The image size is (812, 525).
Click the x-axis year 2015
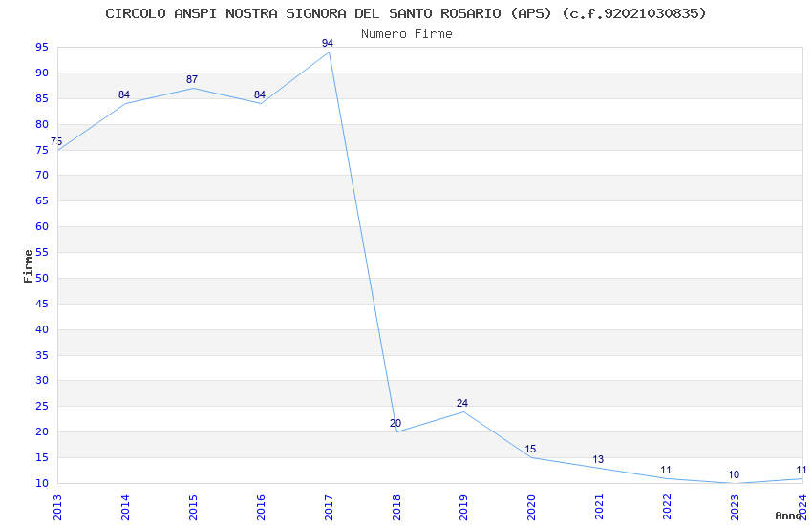(193, 507)
